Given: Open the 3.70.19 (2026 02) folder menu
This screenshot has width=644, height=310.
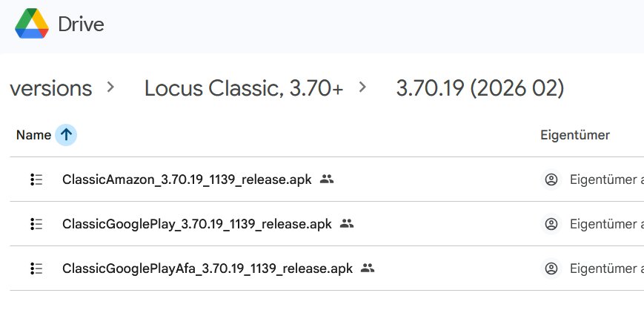Looking at the screenshot, I should 479,89.
